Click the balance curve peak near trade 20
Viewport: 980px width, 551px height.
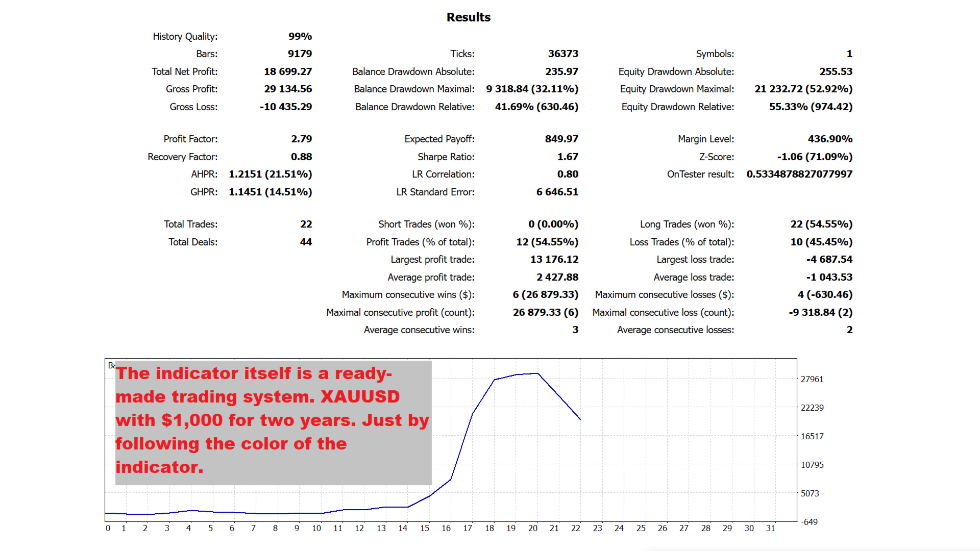537,373
